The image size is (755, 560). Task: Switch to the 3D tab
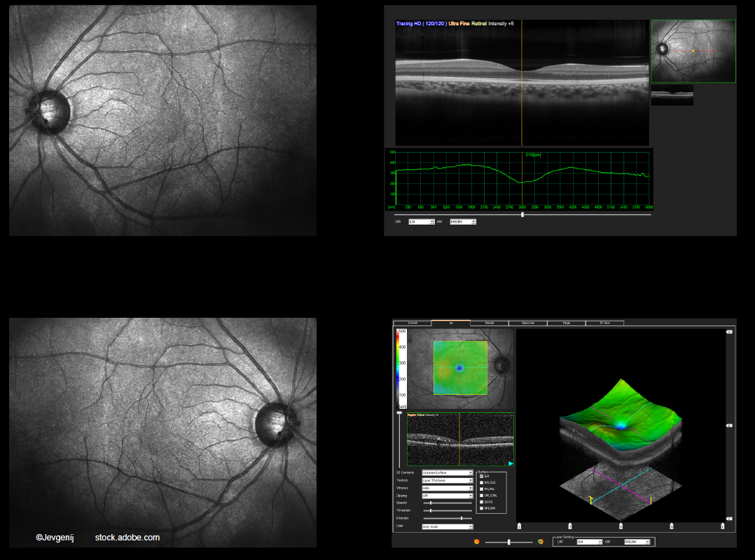click(451, 323)
